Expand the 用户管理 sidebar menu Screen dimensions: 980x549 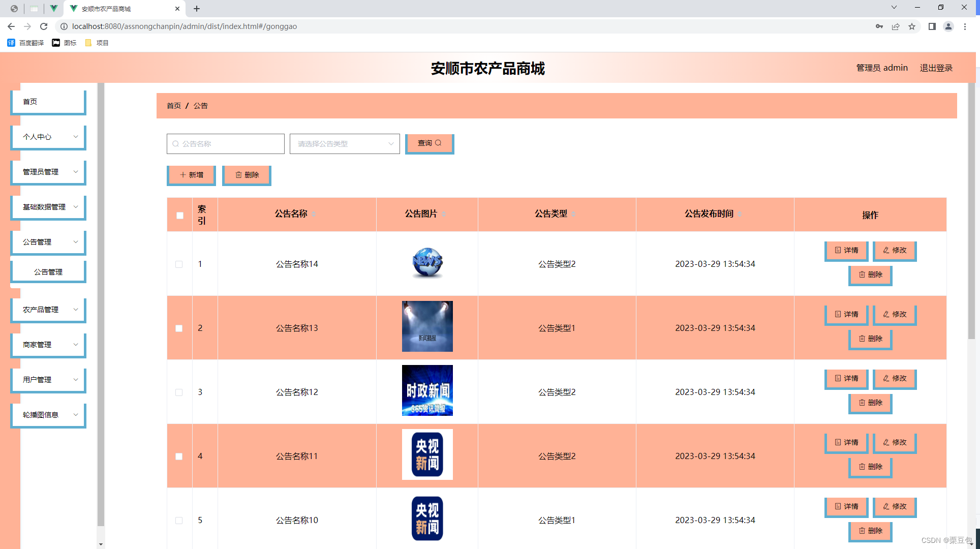coord(48,380)
